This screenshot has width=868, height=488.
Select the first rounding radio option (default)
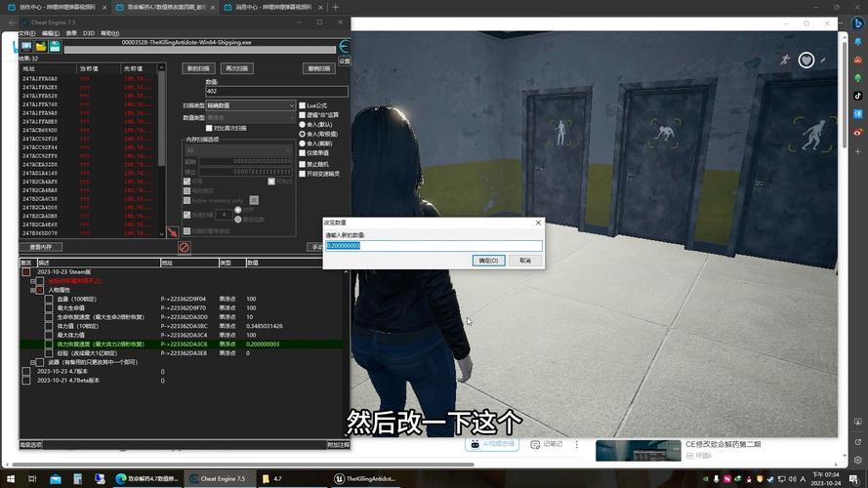click(303, 125)
